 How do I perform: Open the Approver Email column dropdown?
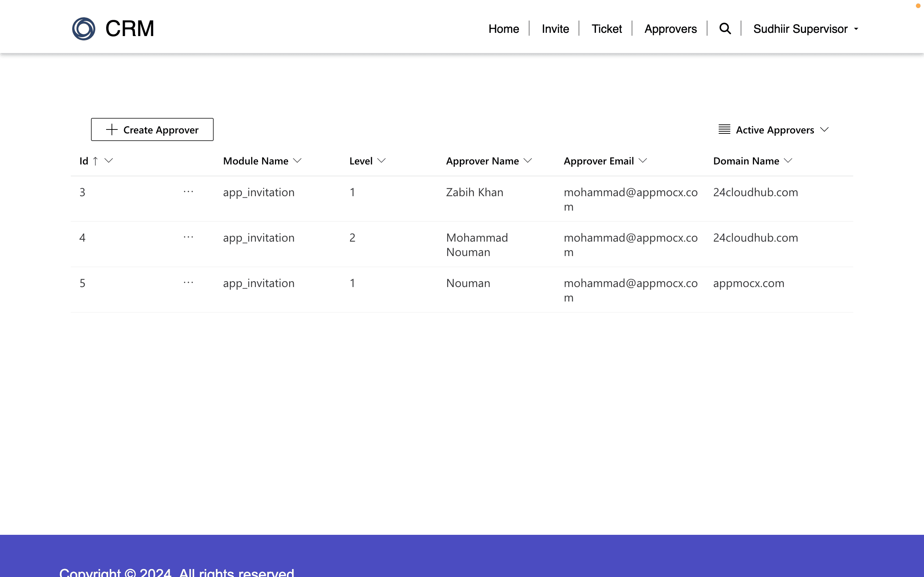[x=642, y=161]
